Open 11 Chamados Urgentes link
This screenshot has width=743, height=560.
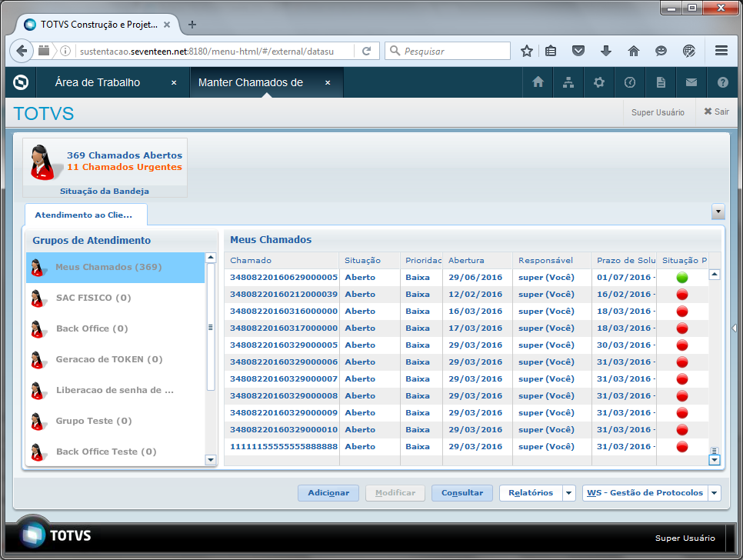click(x=124, y=167)
